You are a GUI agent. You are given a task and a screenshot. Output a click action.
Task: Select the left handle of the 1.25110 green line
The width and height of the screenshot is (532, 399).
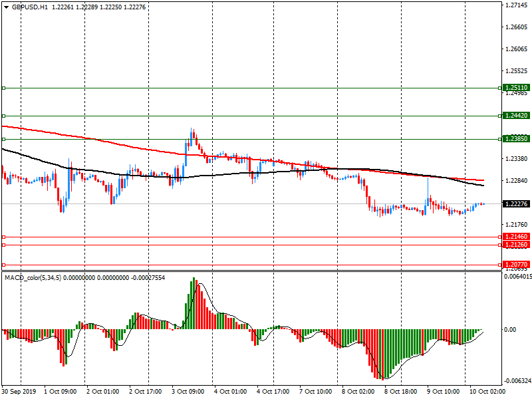(x=3, y=88)
